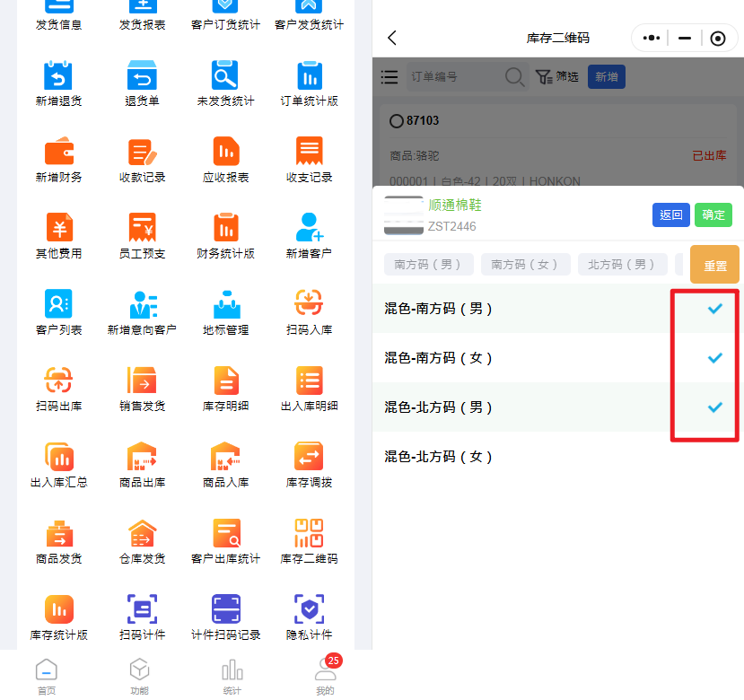
Task: Uncheck the 混色-南方码（男）option
Action: click(x=556, y=309)
